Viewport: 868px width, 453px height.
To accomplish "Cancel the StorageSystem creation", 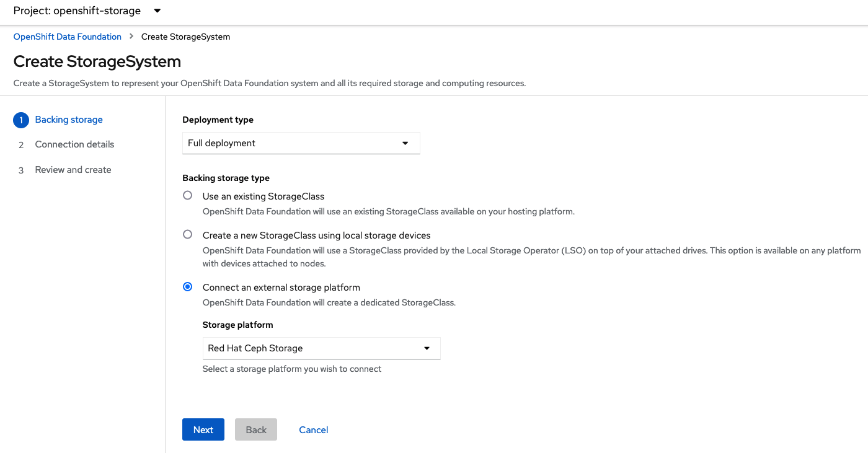I will click(x=314, y=429).
